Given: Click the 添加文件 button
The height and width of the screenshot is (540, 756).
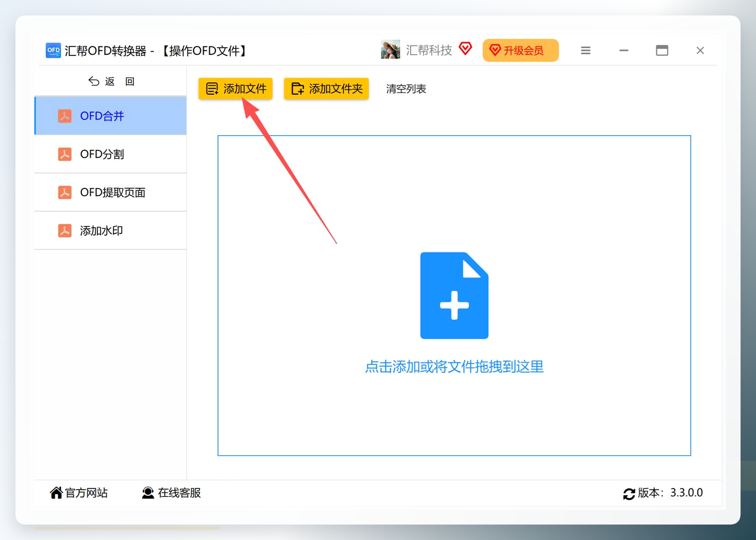Looking at the screenshot, I should 236,89.
